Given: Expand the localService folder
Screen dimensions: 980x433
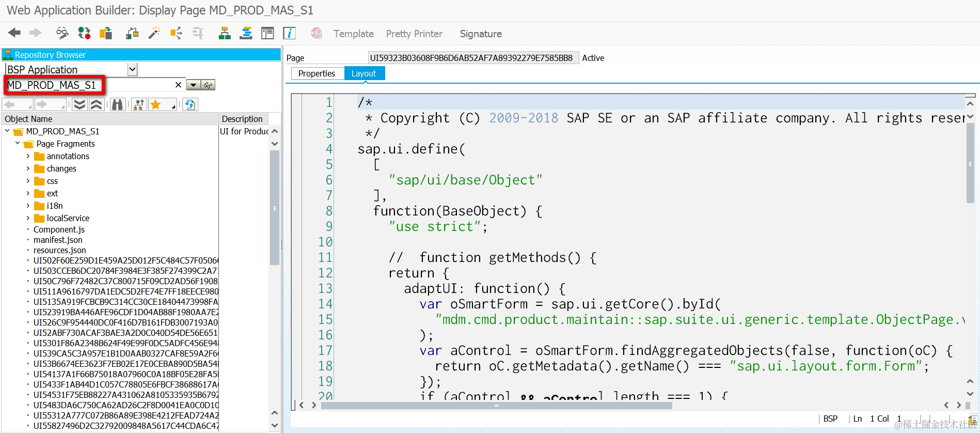Looking at the screenshot, I should (x=28, y=218).
